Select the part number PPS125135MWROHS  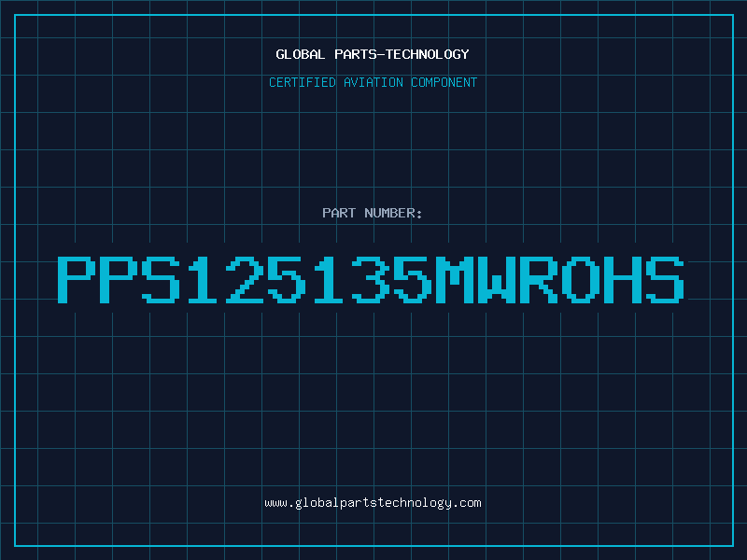coord(371,280)
